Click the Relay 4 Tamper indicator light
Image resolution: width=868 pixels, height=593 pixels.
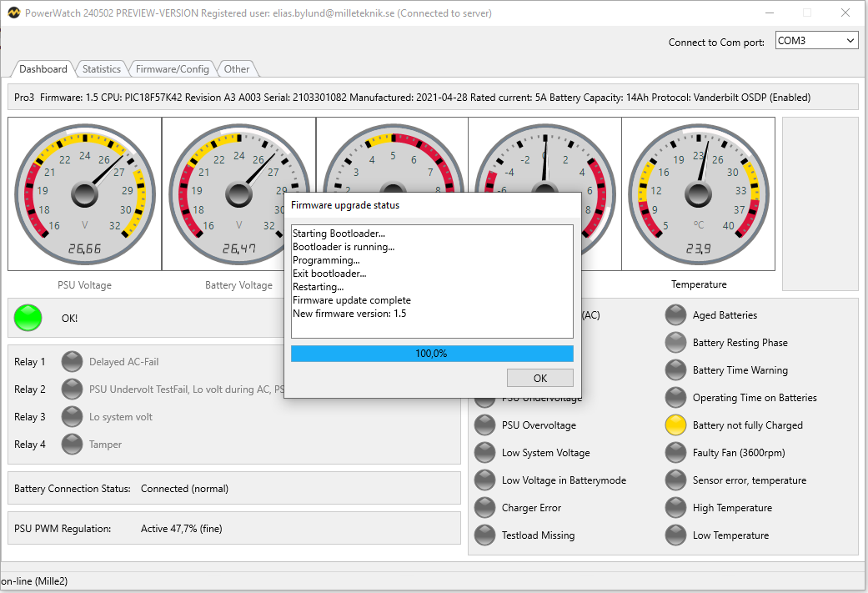(x=73, y=445)
